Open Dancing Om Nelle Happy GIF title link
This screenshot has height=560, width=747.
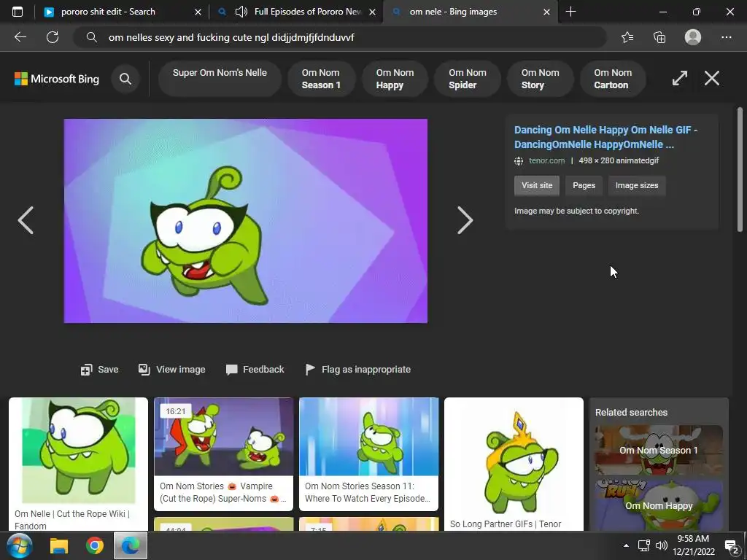click(x=605, y=137)
